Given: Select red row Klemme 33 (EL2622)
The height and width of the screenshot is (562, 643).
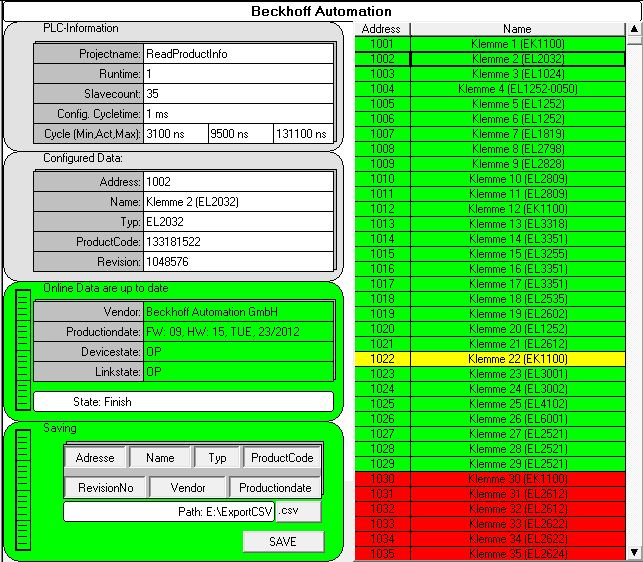Looking at the screenshot, I should click(x=490, y=523).
